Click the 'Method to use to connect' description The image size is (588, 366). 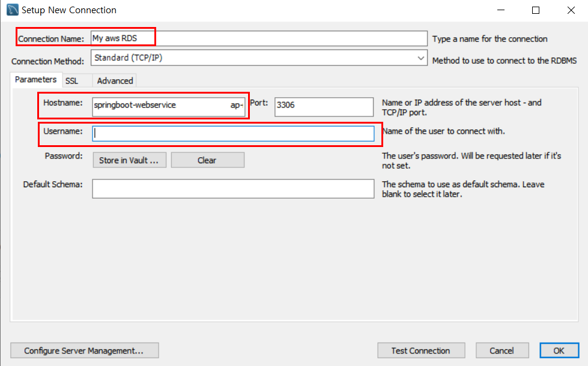coord(505,61)
